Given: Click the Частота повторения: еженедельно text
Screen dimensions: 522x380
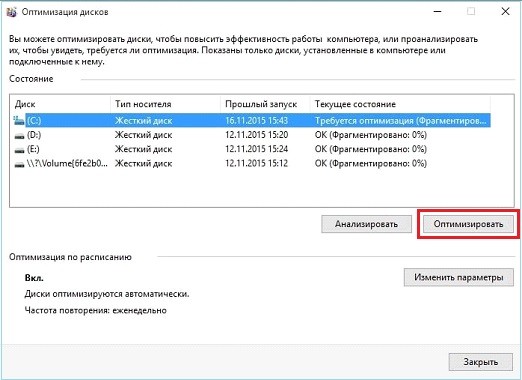Looking at the screenshot, I should click(96, 310).
